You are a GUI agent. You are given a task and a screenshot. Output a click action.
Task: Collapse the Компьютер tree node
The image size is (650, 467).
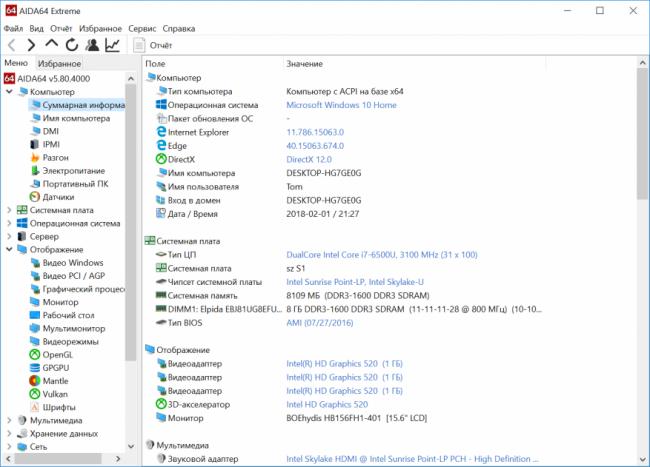coord(9,92)
